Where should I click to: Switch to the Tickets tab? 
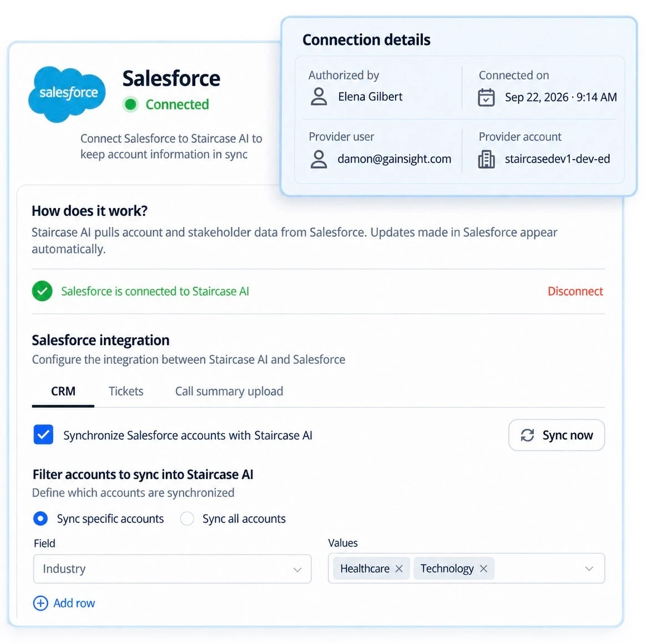click(x=125, y=391)
